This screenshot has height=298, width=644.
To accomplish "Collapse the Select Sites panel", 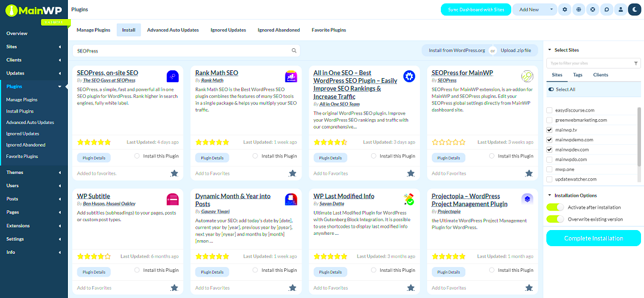I will (549, 50).
